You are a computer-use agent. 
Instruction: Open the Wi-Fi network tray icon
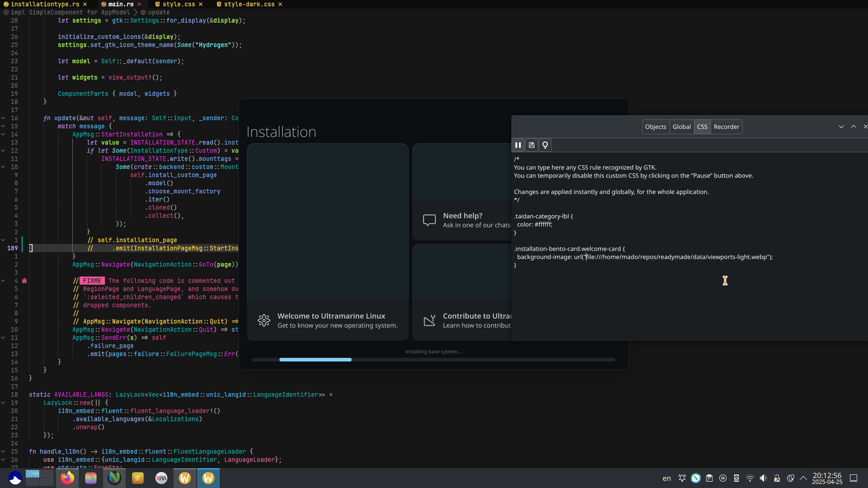[750, 478]
